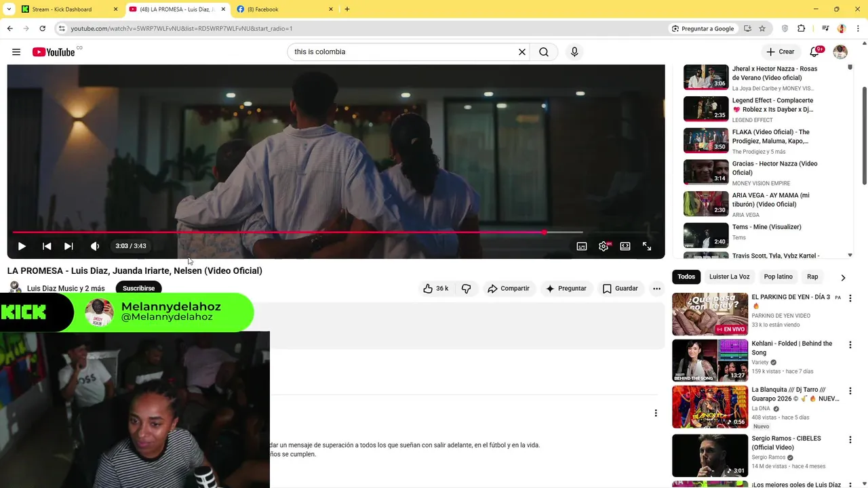Open the YouTube guide hamburger menu
This screenshot has width=868, height=488.
tap(16, 52)
